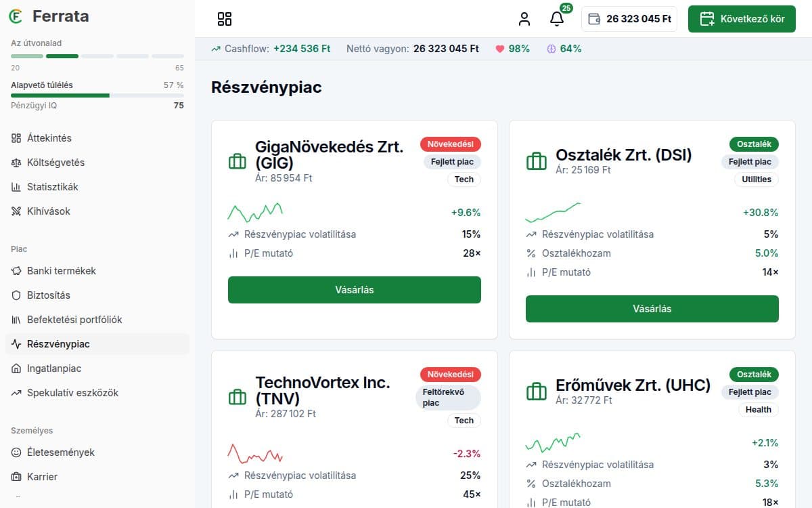Click the Tech tag on GigaNövekedés card
The height and width of the screenshot is (508, 812).
click(464, 179)
